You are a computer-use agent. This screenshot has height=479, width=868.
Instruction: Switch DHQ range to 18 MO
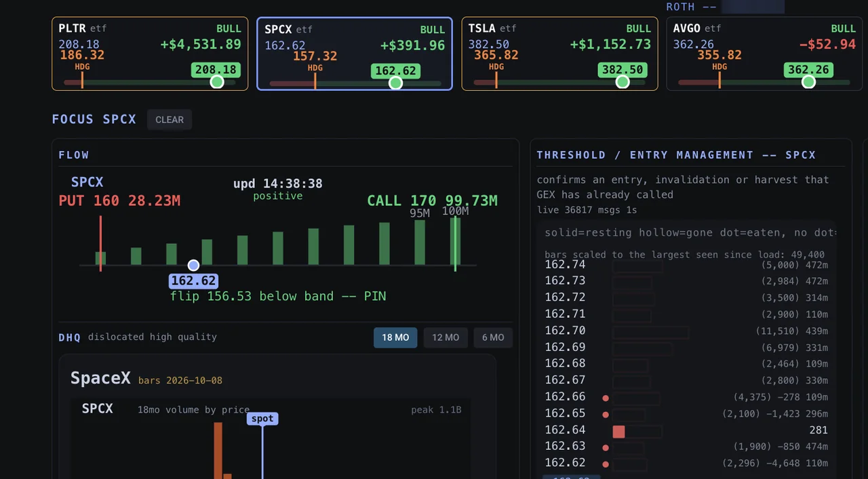coord(395,337)
